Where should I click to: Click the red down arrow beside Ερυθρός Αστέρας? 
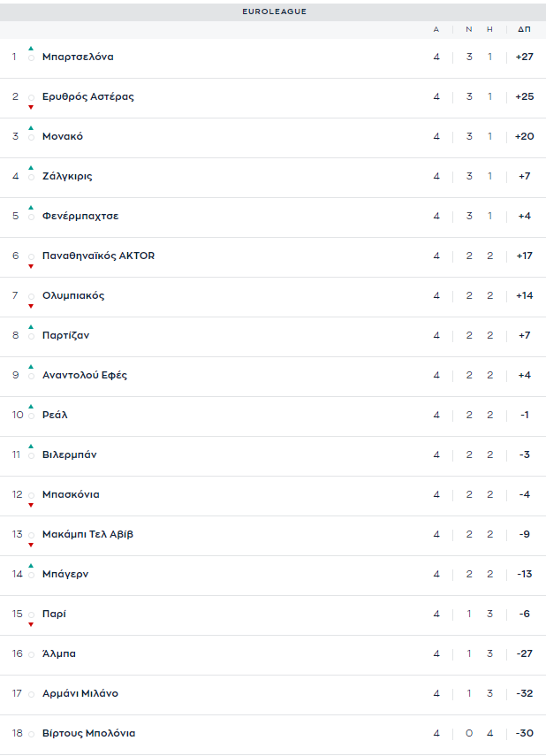click(x=31, y=107)
